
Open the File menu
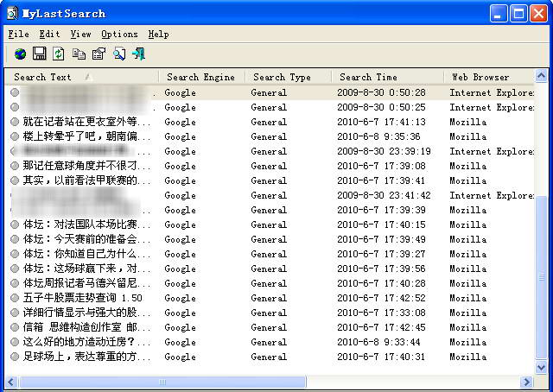(x=19, y=35)
